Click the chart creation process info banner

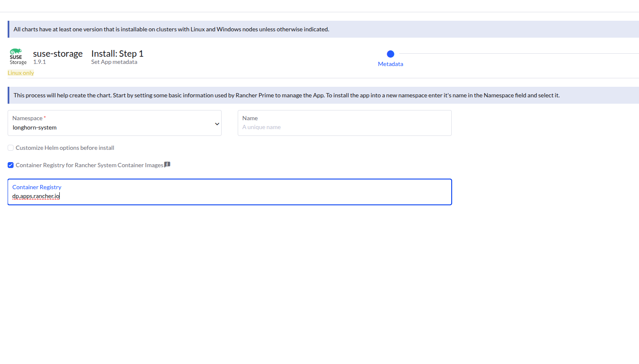[x=286, y=95]
